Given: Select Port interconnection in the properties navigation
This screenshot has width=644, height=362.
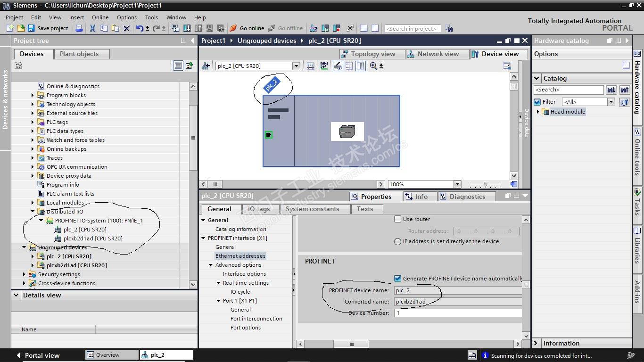Looking at the screenshot, I should click(x=256, y=319).
